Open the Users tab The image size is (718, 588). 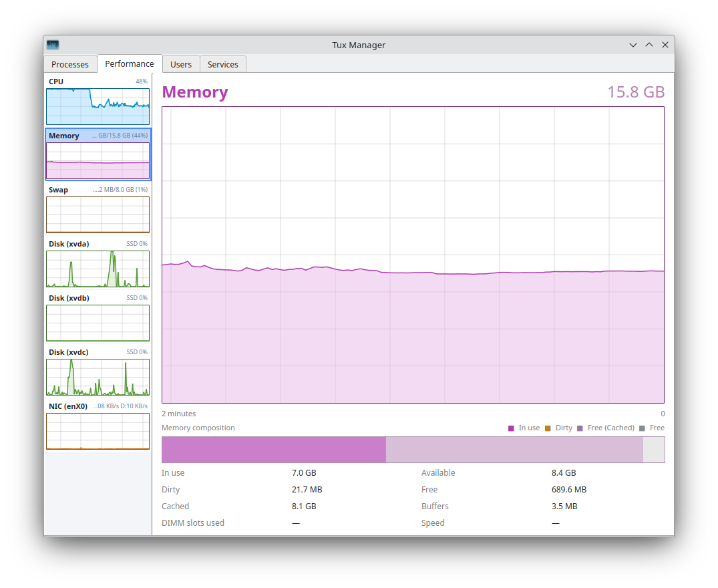click(x=181, y=65)
